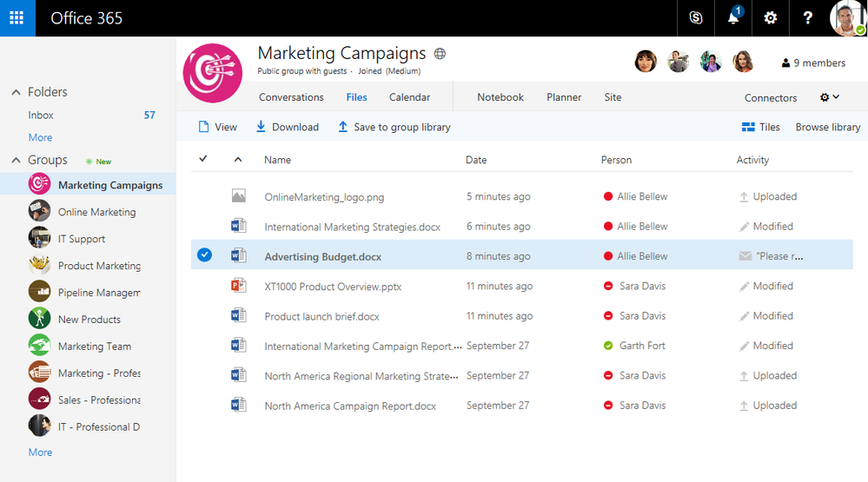Open the Office 365 app launcher grid
This screenshot has width=868, height=482.
(17, 17)
